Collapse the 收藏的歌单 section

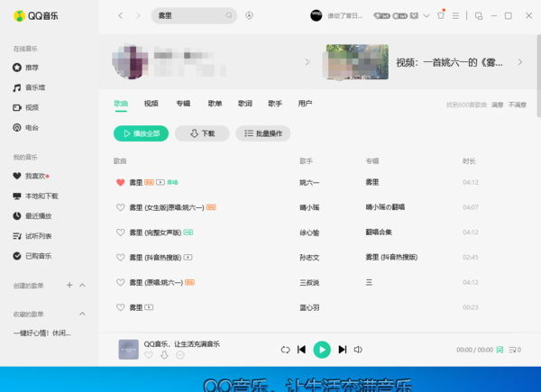83,314
